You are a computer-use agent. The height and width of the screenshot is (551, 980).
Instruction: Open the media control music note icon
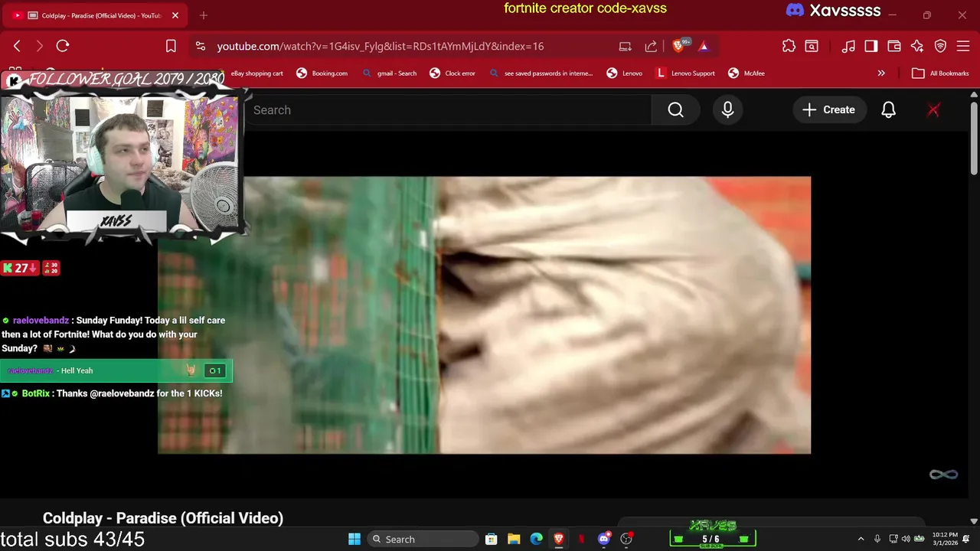[x=848, y=46]
